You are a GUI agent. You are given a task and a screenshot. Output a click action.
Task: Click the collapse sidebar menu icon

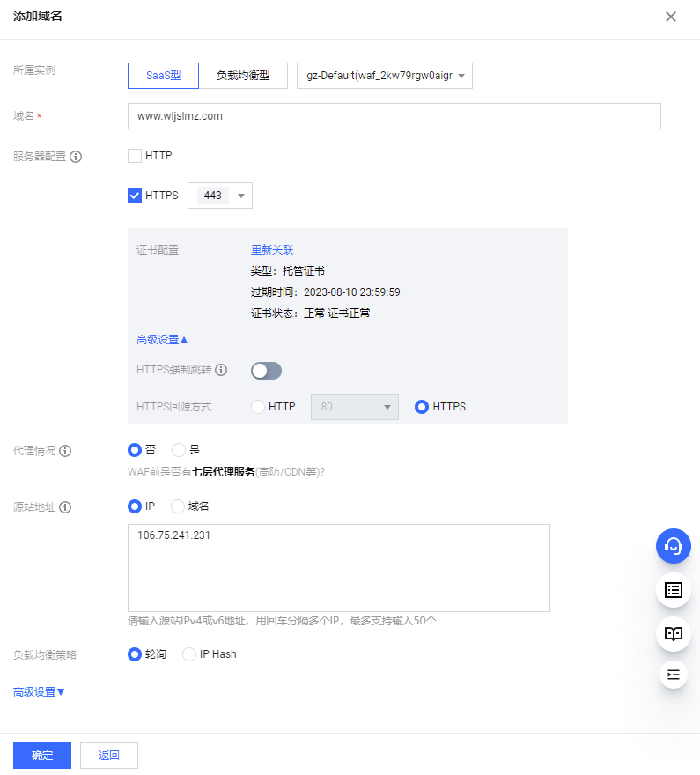click(x=674, y=675)
